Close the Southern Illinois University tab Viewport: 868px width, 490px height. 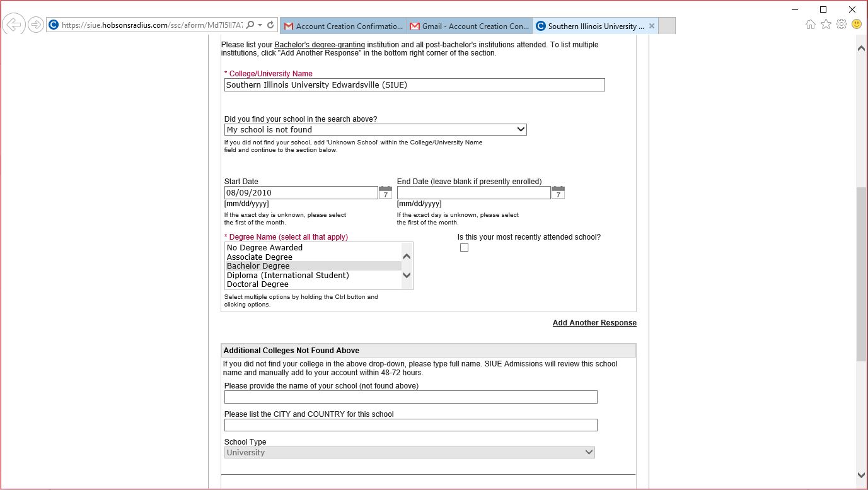coord(652,26)
